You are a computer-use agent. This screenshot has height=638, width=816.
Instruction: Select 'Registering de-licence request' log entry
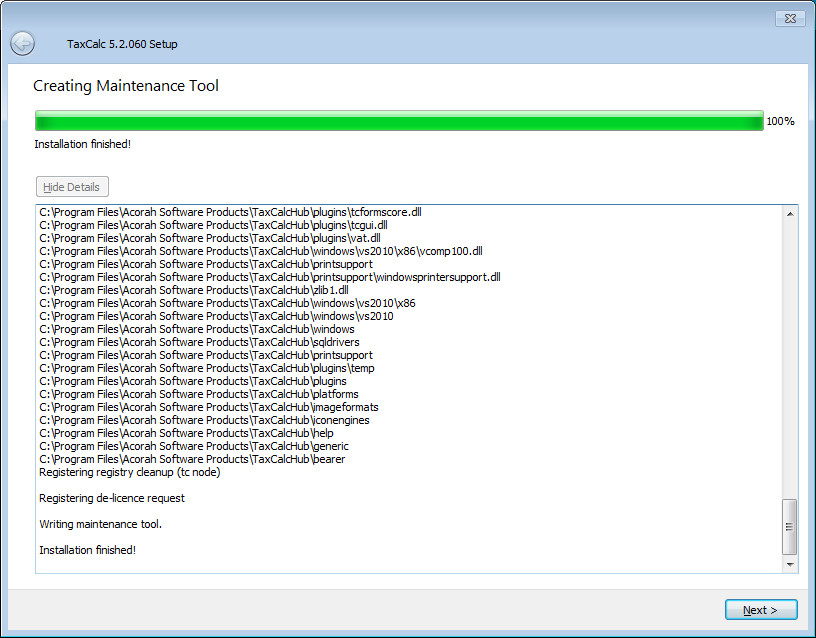(x=112, y=498)
